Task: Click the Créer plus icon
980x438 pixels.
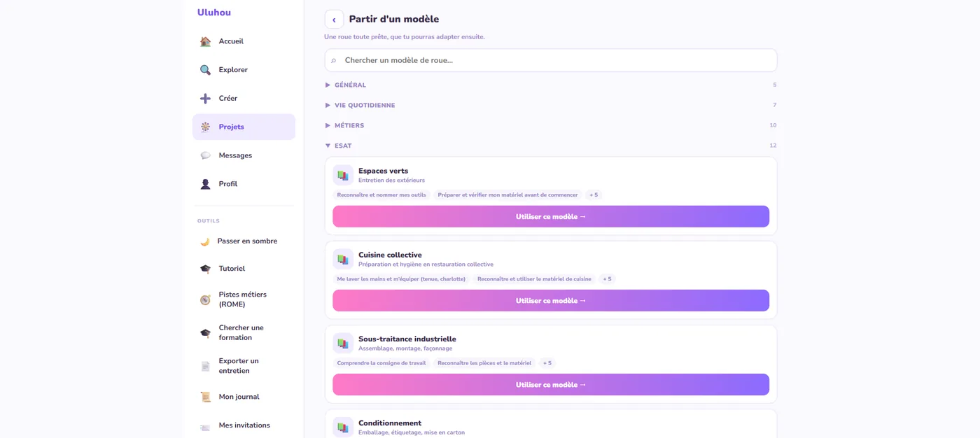Action: [x=205, y=99]
